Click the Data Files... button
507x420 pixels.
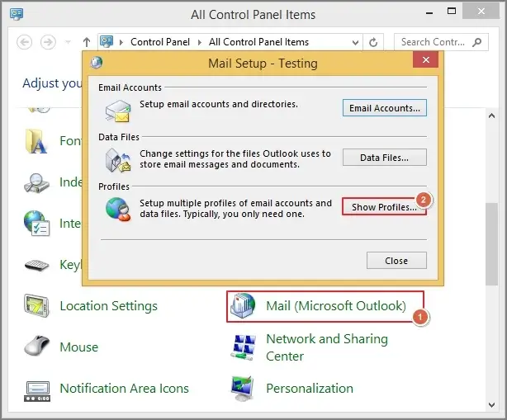(384, 158)
